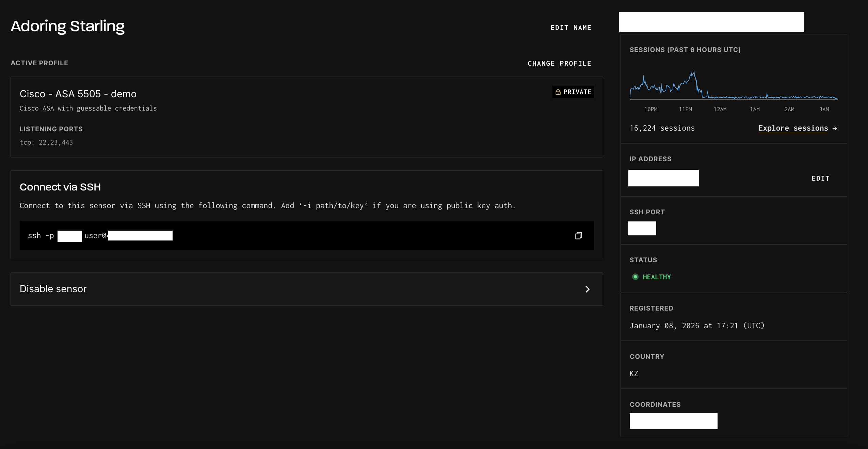Open the Explore sessions link
Image resolution: width=868 pixels, height=449 pixels.
[793, 128]
